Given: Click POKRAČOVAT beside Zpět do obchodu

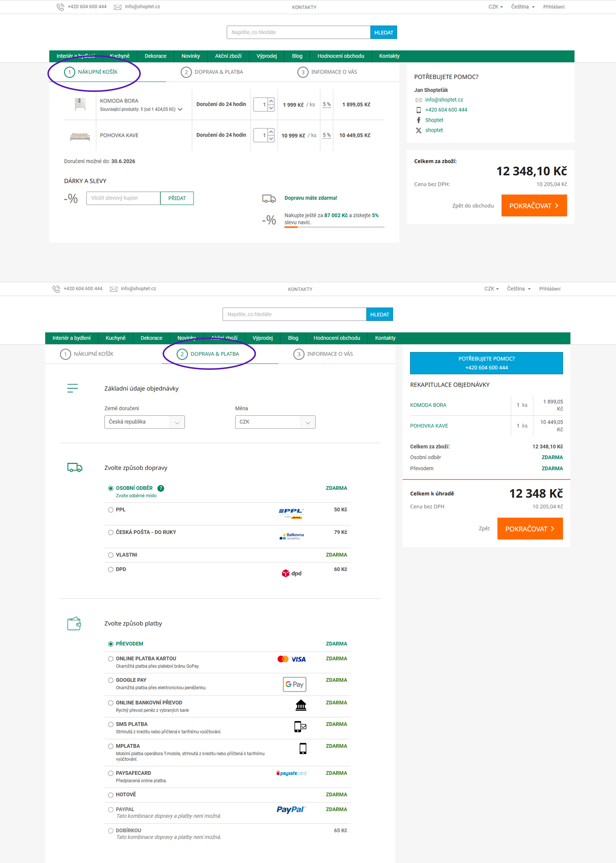Looking at the screenshot, I should [x=534, y=206].
